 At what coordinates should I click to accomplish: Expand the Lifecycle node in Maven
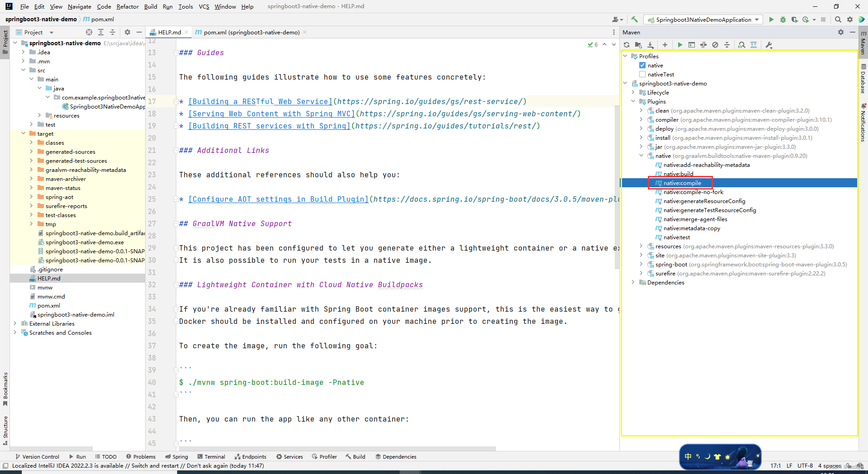[633, 92]
